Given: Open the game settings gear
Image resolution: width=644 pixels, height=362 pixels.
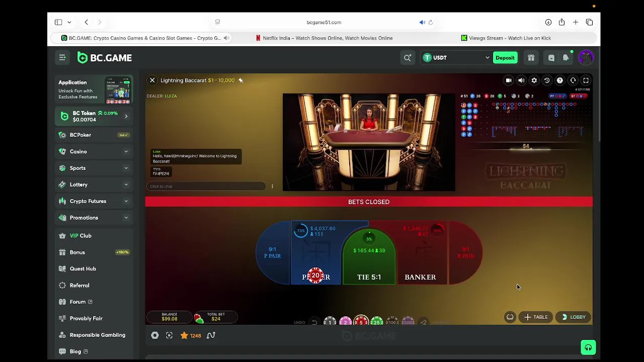Looking at the screenshot, I should (534, 80).
